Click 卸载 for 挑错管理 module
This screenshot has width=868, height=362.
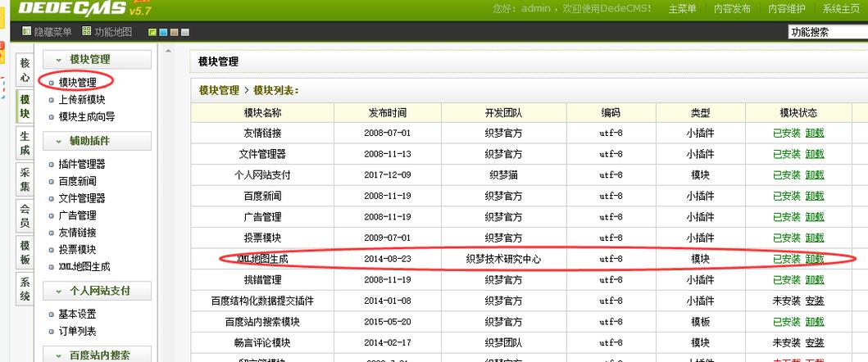coord(815,279)
